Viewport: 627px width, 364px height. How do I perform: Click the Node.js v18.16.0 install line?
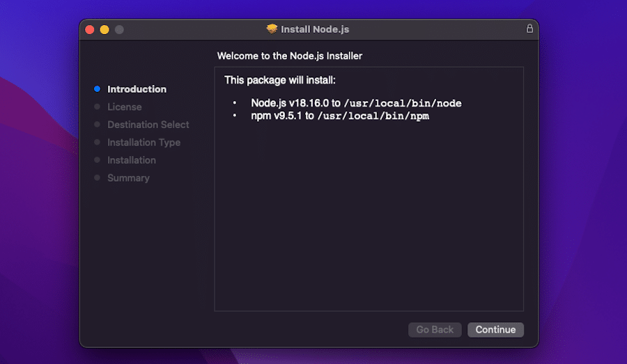tap(356, 103)
